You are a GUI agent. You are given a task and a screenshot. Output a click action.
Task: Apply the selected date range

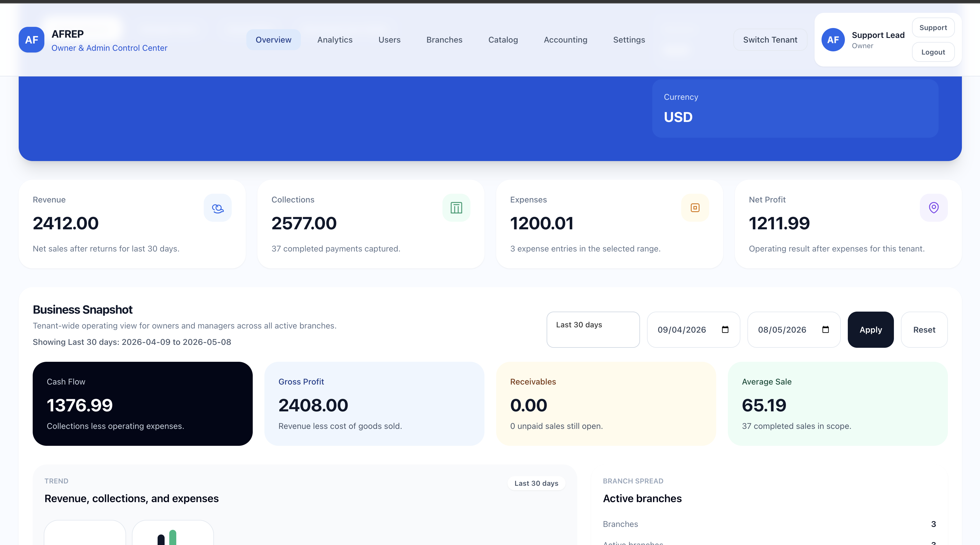(x=871, y=329)
